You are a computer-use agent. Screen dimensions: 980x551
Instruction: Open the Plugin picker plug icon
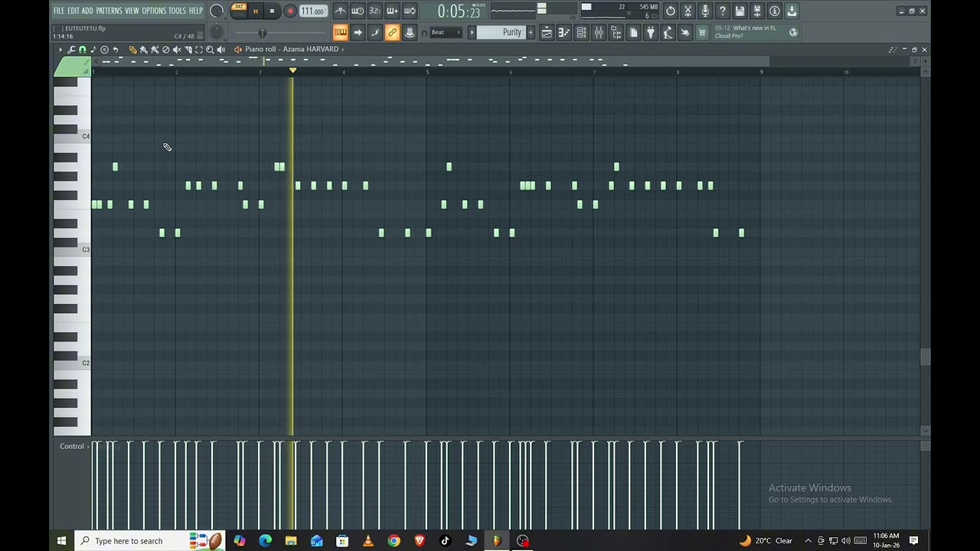click(x=650, y=32)
